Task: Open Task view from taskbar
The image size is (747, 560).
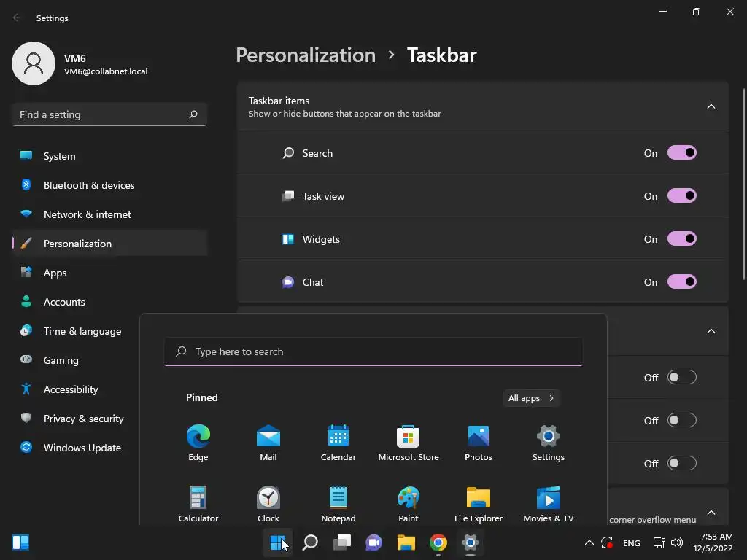Action: [342, 542]
